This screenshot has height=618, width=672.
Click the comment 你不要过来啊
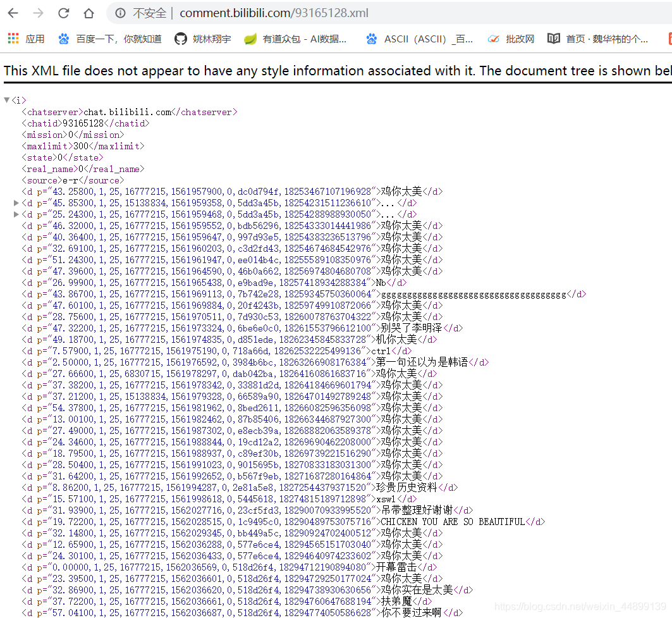[x=412, y=613]
